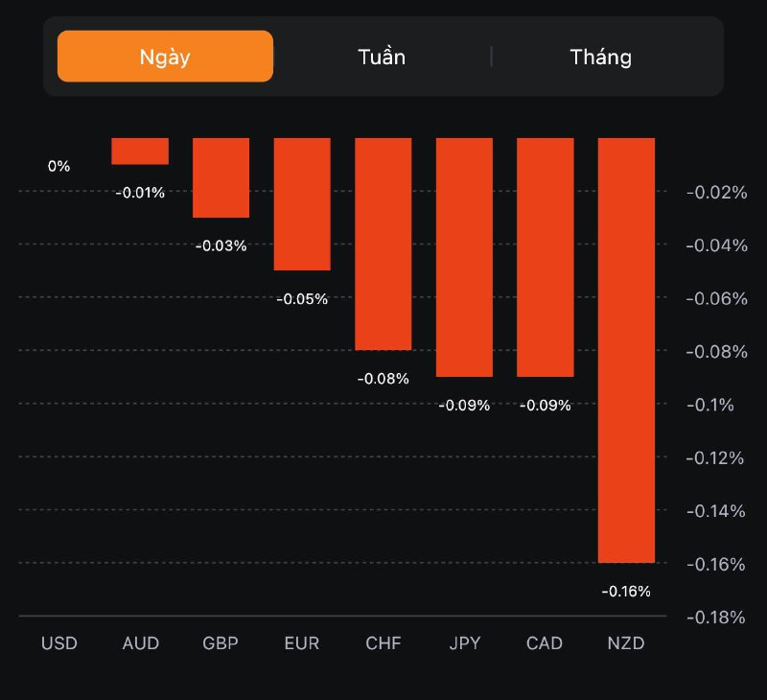
Task: Click the CHF x-axis label
Action: [383, 642]
